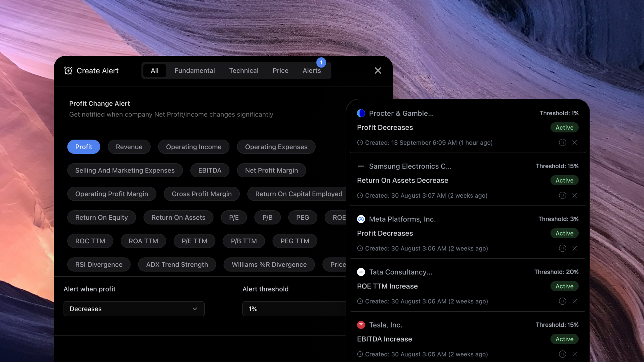
Task: Open the Price tab
Action: (280, 71)
